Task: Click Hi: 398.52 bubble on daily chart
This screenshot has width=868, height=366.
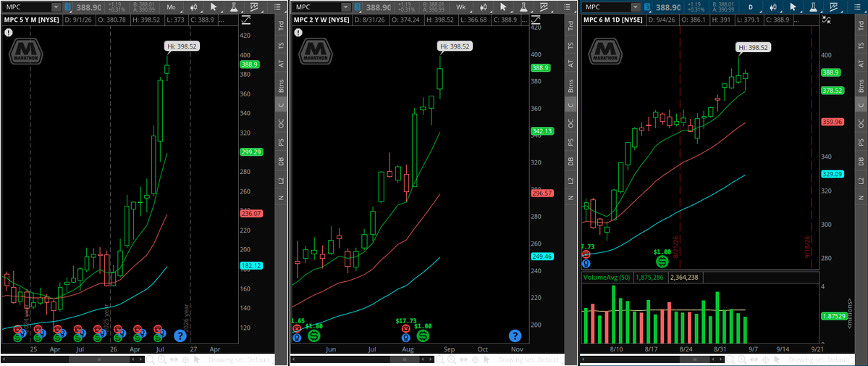Action: coord(753,48)
